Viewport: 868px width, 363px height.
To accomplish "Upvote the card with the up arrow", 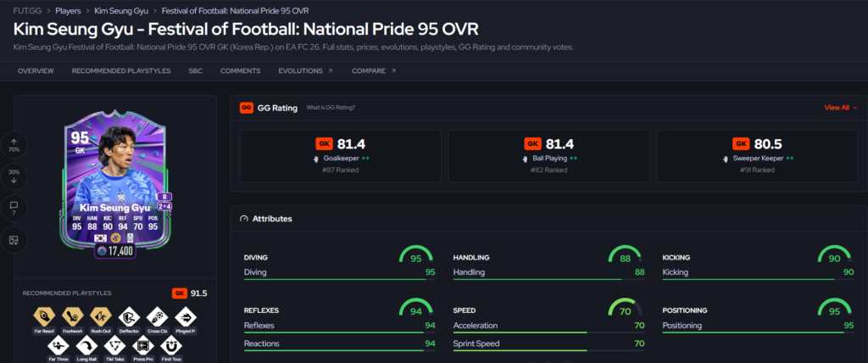I will [x=14, y=146].
